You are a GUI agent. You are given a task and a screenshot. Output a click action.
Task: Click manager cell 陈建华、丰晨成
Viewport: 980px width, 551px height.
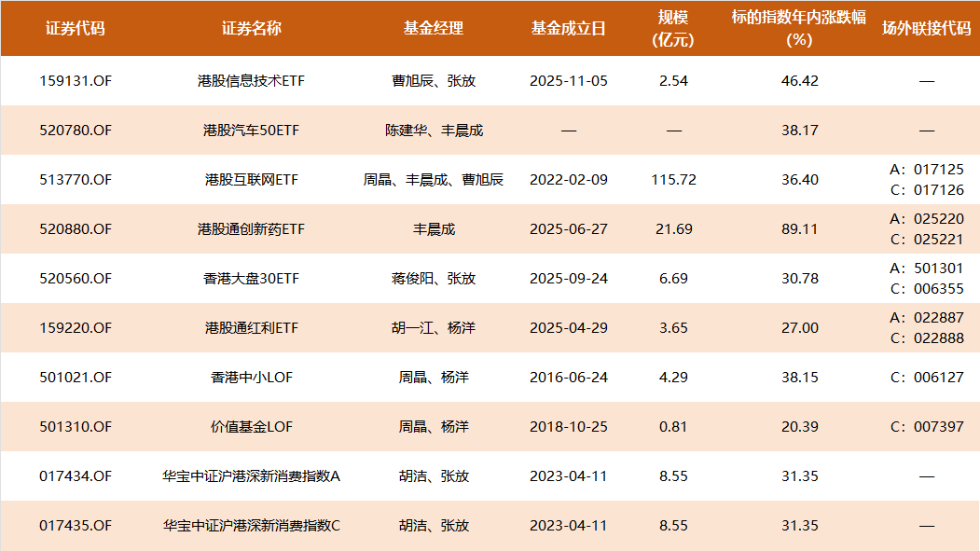tap(434, 131)
